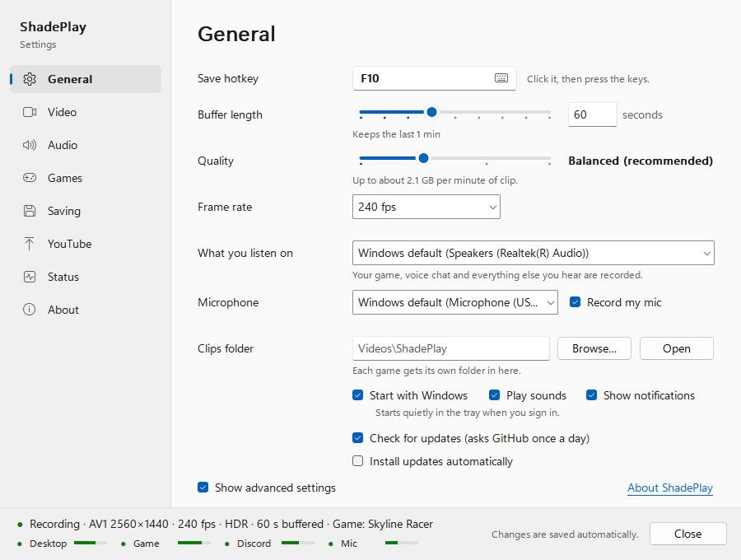Click the Save hotkey F10 field
This screenshot has height=560, width=741.
[434, 78]
